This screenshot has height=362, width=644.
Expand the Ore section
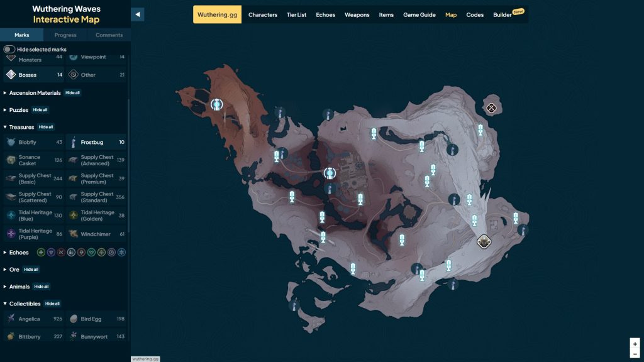11,270
